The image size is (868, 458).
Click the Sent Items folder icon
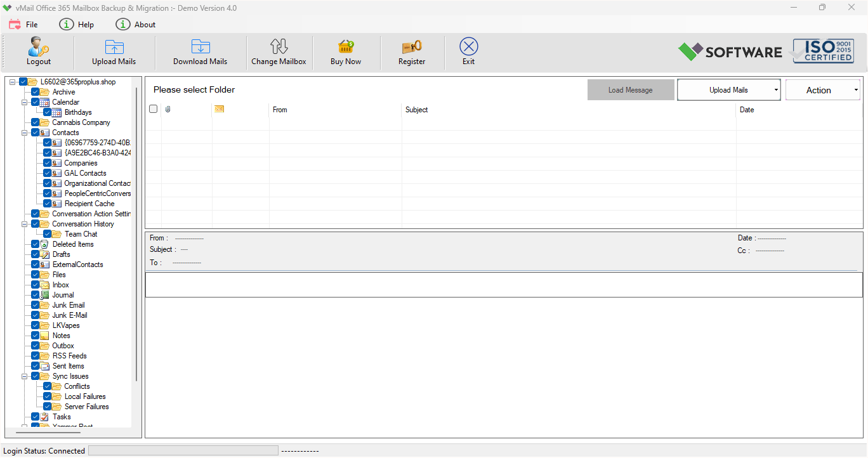(44, 366)
